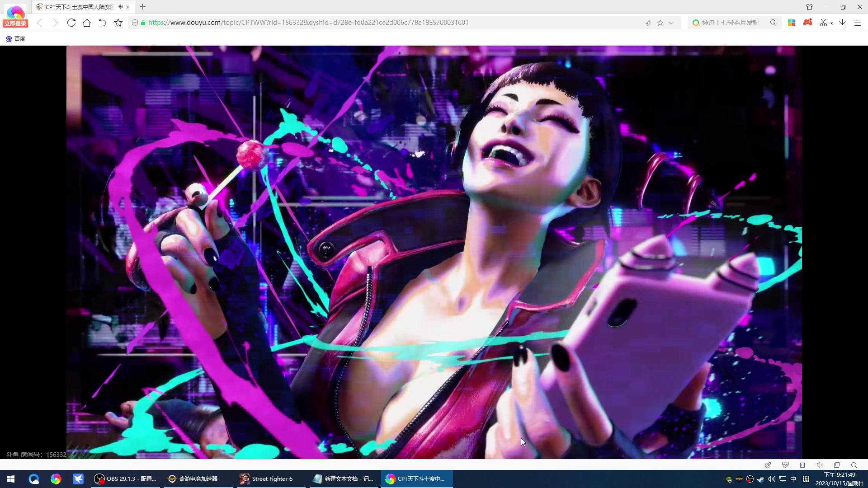Click the Steam tray icon
The image size is (868, 488).
tap(761, 479)
